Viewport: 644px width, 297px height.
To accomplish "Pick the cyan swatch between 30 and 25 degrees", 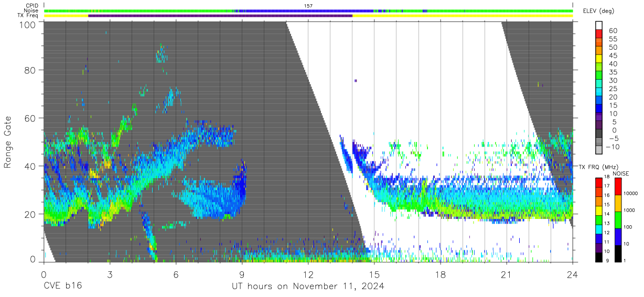I will (599, 84).
